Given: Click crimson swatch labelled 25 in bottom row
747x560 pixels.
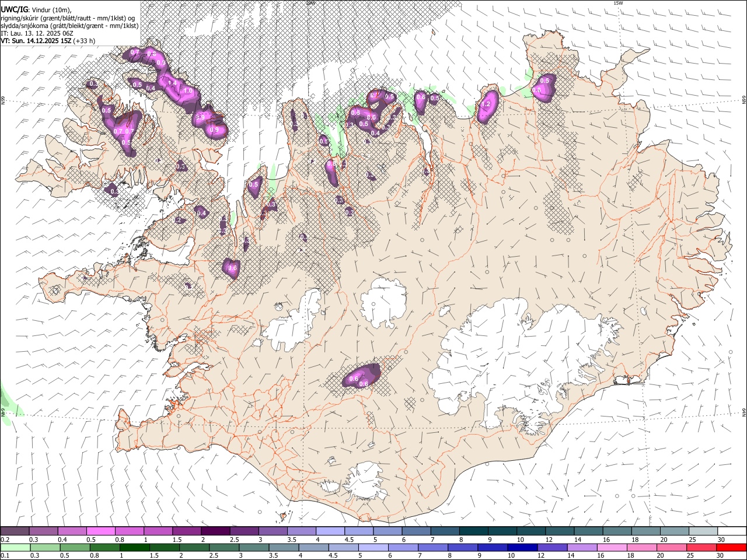Looking at the screenshot, I should tap(701, 547).
